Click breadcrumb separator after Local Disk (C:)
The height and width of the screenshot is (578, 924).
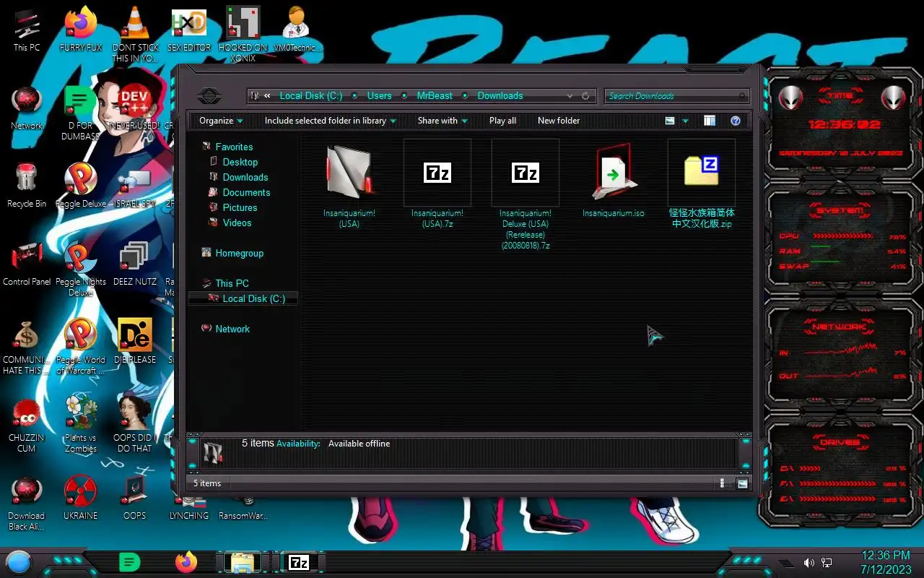click(x=354, y=95)
